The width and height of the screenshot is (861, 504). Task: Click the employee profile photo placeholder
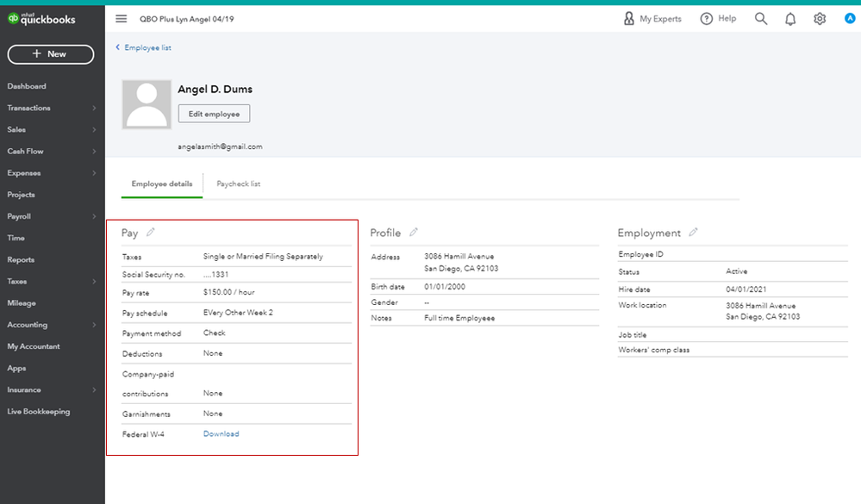(x=147, y=105)
